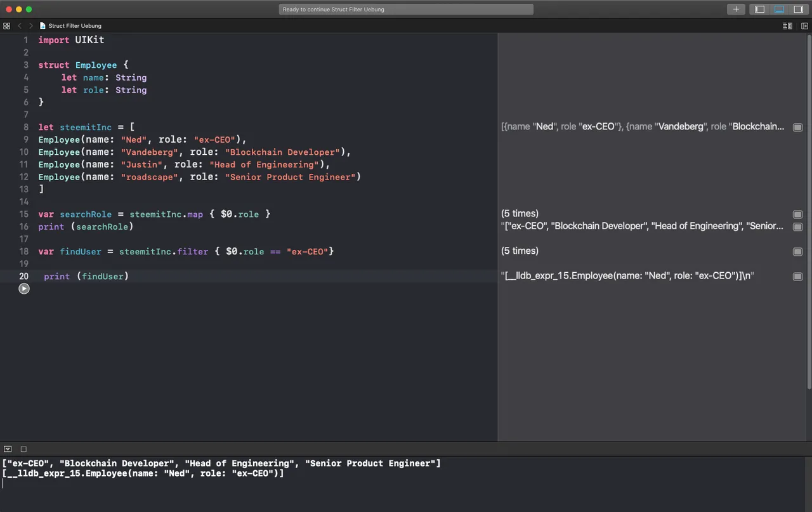Click the window's yellow minimize button
This screenshot has width=812, height=512.
point(18,9)
